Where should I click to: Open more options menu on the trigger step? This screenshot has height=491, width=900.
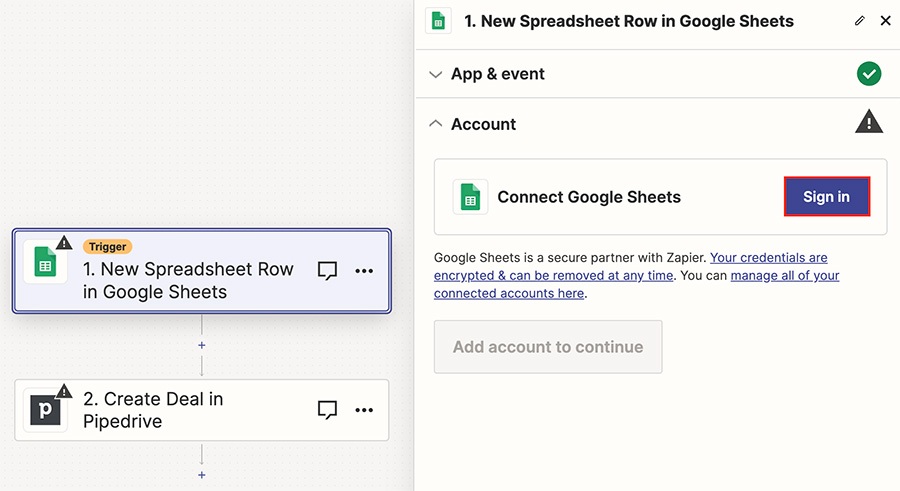tap(364, 270)
